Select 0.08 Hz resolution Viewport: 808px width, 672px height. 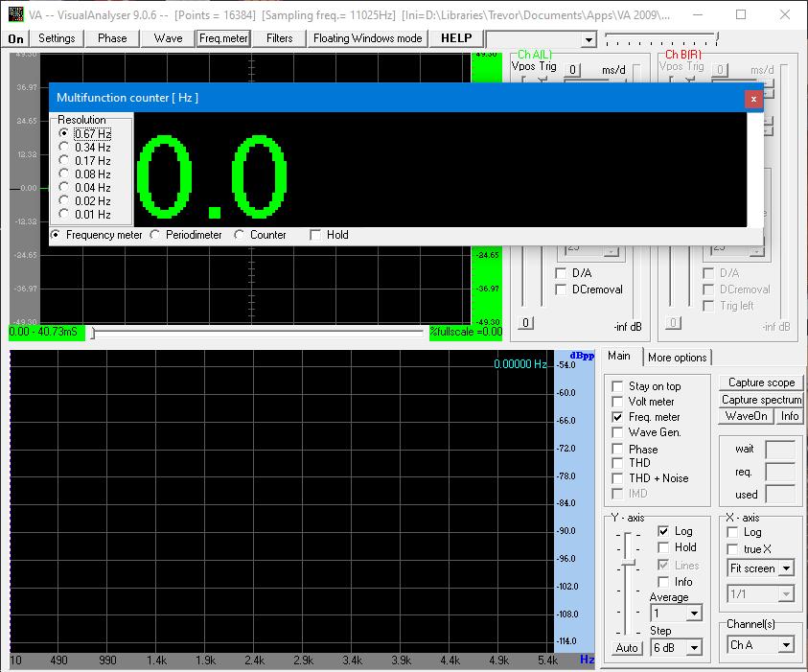point(64,174)
